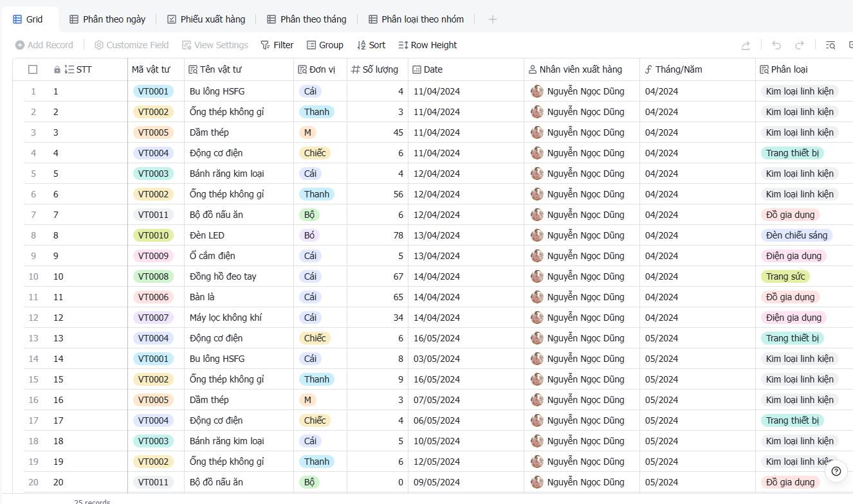Click the lookup icon beside Đơn vị
Screen dimensions: 853x504
(x=302, y=69)
